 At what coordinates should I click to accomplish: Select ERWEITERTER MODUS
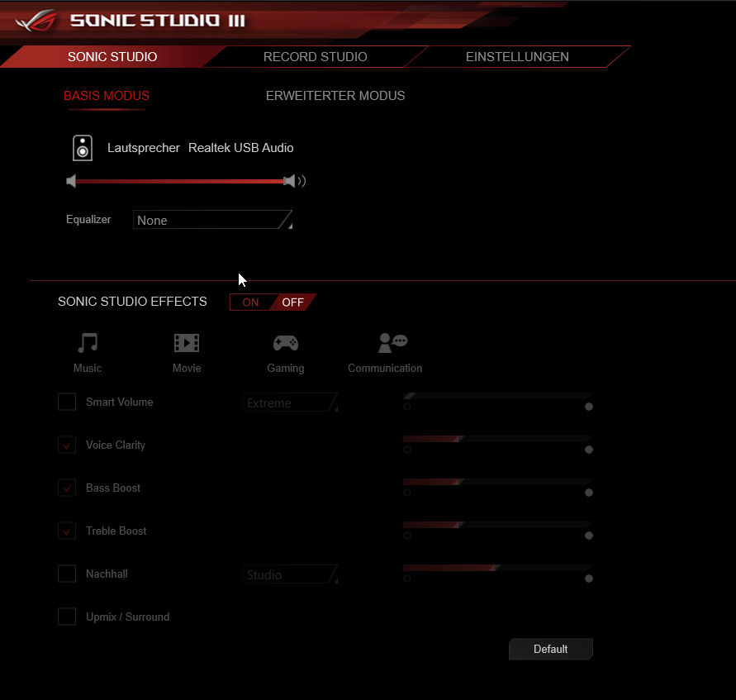point(335,96)
